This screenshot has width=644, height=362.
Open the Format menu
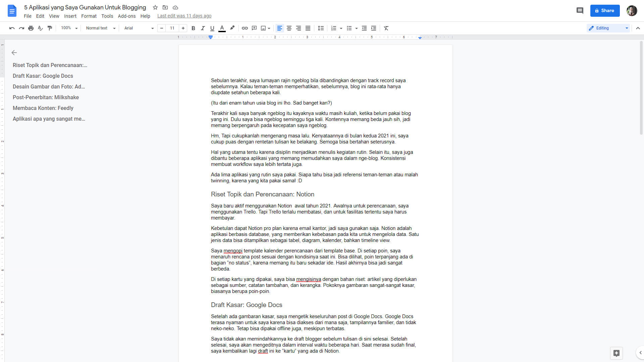click(x=88, y=16)
